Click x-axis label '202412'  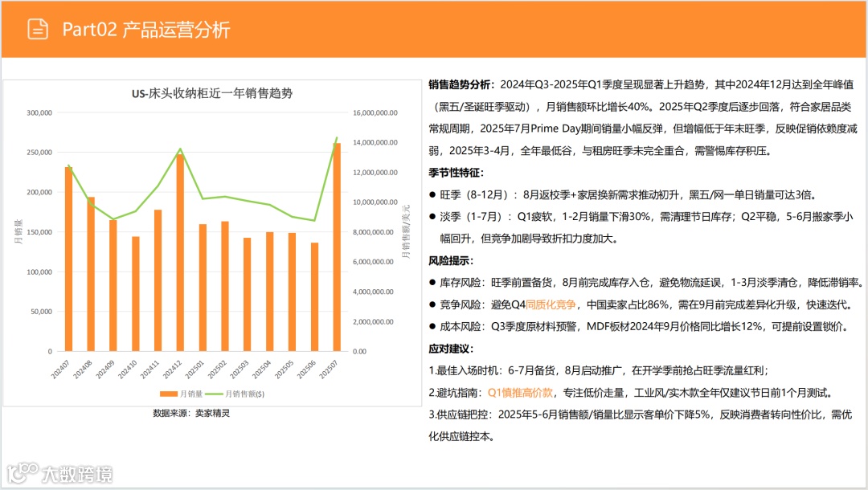[x=173, y=369]
